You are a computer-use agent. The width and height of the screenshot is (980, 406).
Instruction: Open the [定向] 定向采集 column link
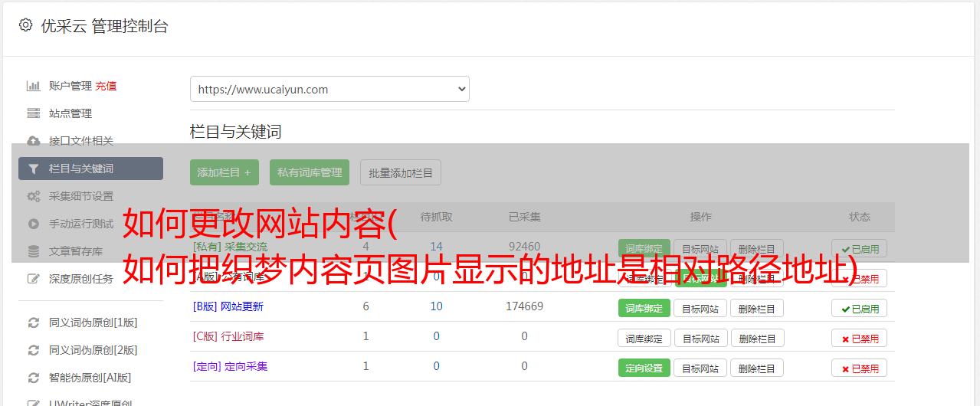coord(230,366)
